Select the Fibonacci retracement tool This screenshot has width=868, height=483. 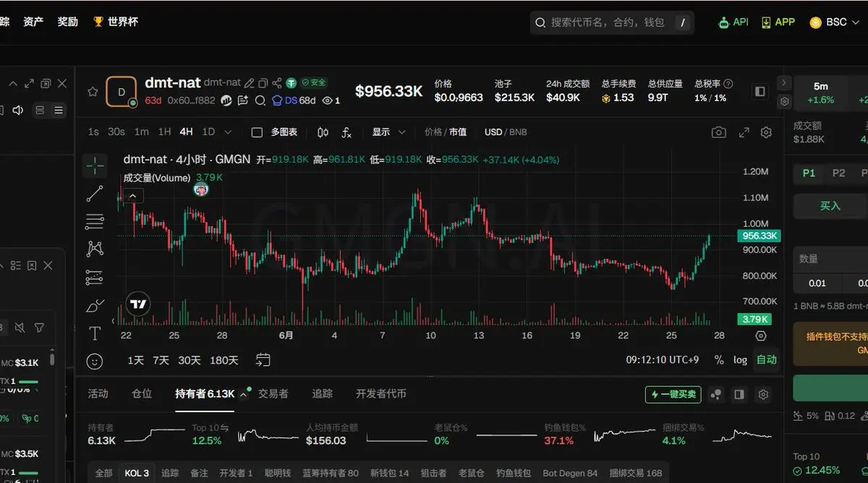pos(95,221)
